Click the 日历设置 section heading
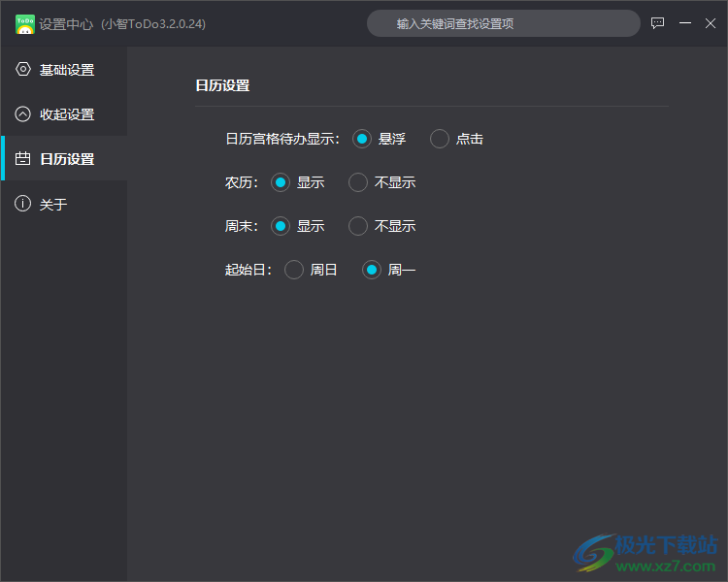Screen dimensions: 728x582 pos(222,85)
